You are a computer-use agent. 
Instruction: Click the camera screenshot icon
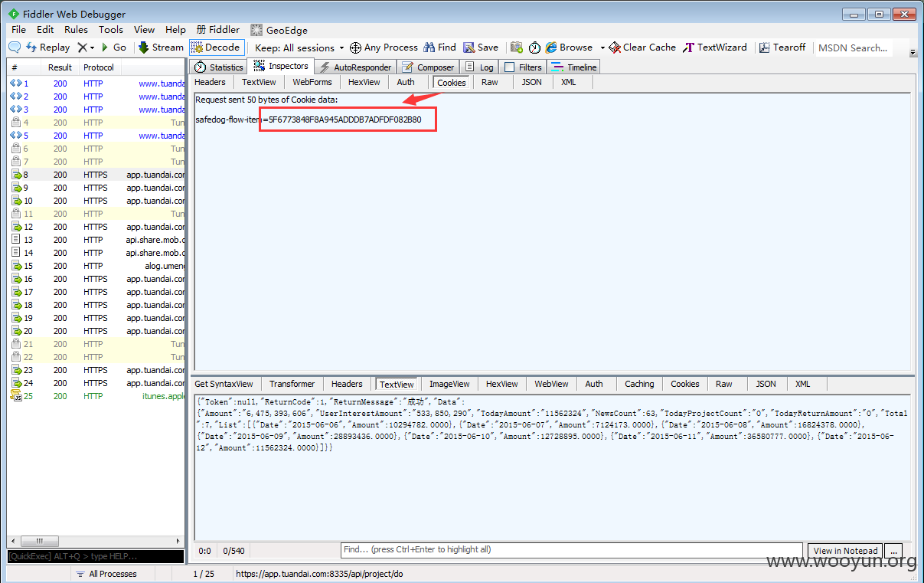point(517,47)
